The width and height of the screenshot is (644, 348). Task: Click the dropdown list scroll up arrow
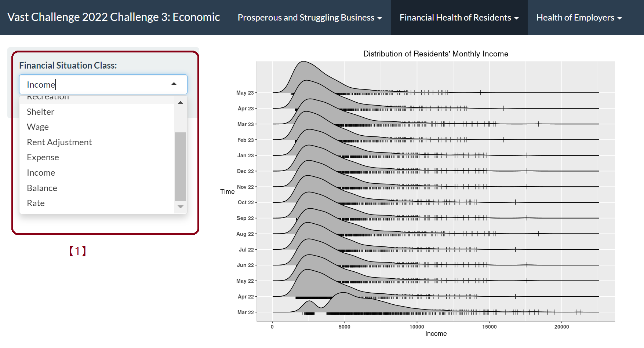coord(181,103)
